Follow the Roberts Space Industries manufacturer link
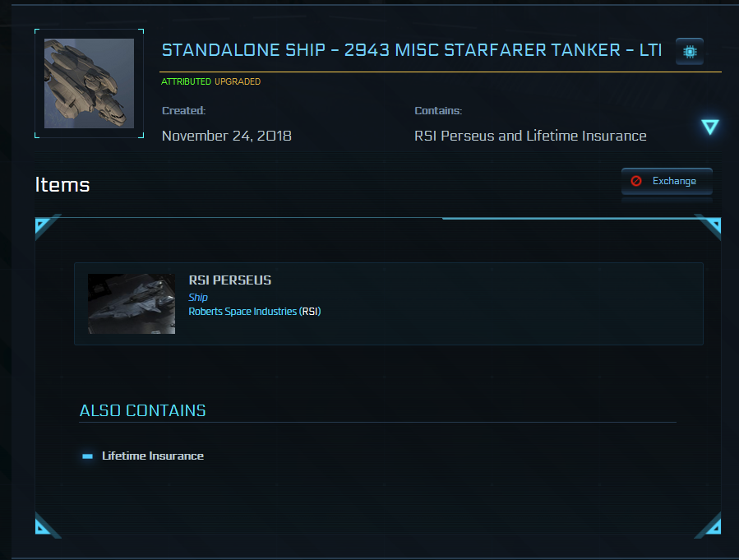The width and height of the screenshot is (739, 560). pyautogui.click(x=242, y=312)
